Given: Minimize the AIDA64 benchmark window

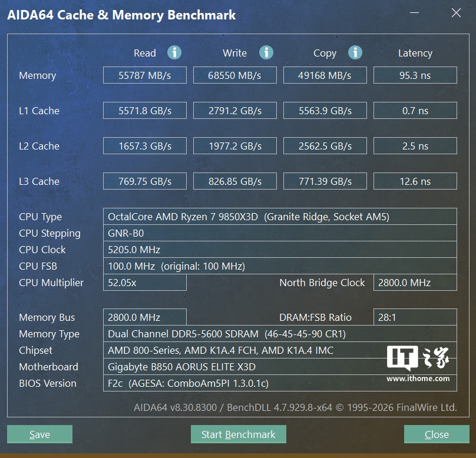Looking at the screenshot, I should point(414,13).
